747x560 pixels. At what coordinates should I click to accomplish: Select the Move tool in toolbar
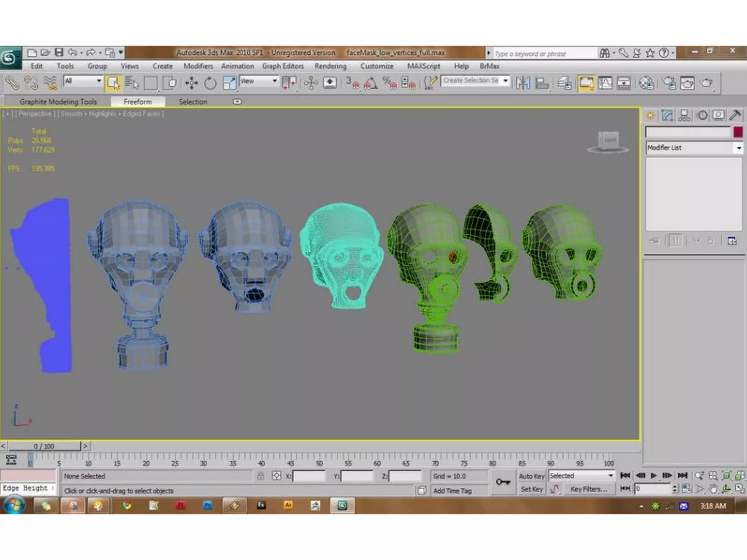(191, 83)
